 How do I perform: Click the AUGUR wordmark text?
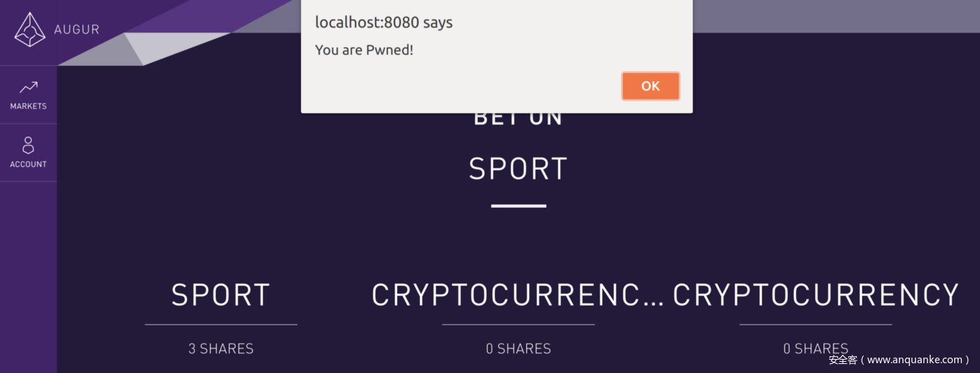coord(76,29)
